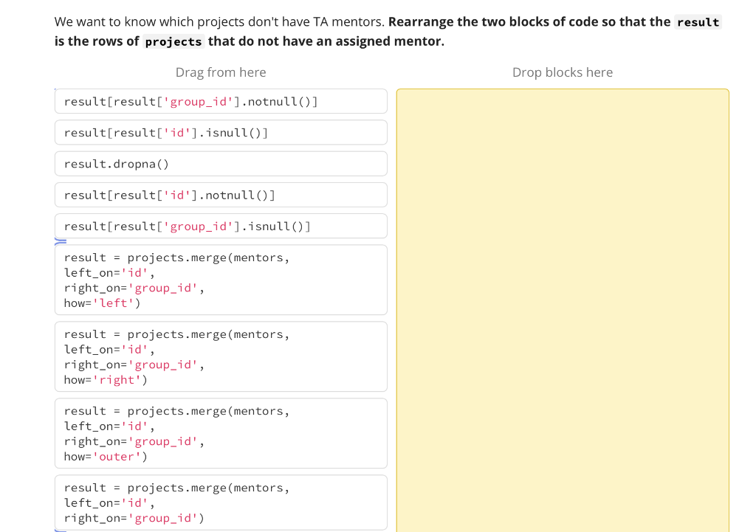Select the merge block using how='right'
The width and height of the screenshot is (756, 532).
(221, 356)
